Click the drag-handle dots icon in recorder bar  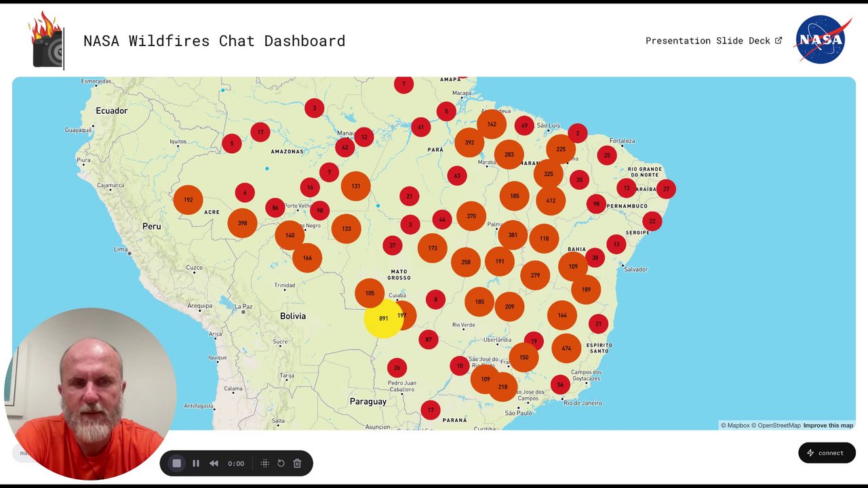coord(265,464)
